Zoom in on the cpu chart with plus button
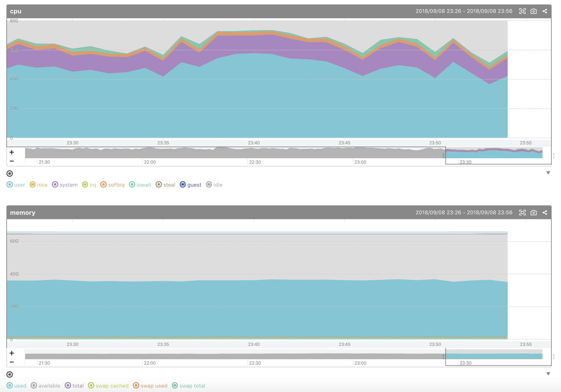This screenshot has height=392, width=561. [x=11, y=152]
